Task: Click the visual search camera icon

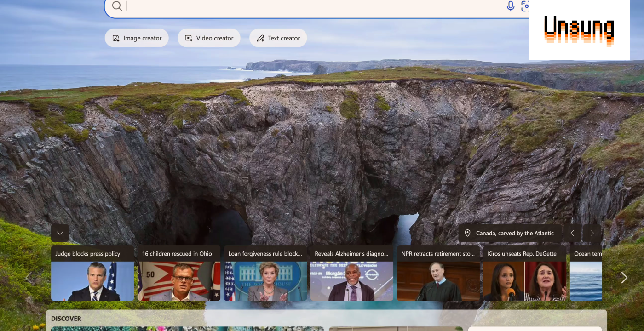Action: pos(525,6)
